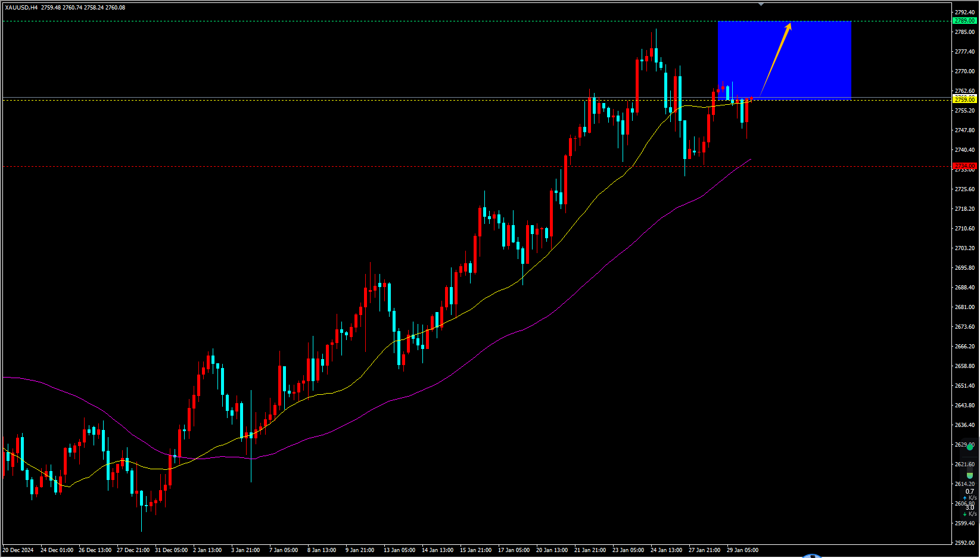Click the 2592.00 price axis label
Image resolution: width=980 pixels, height=558 pixels.
pyautogui.click(x=965, y=543)
